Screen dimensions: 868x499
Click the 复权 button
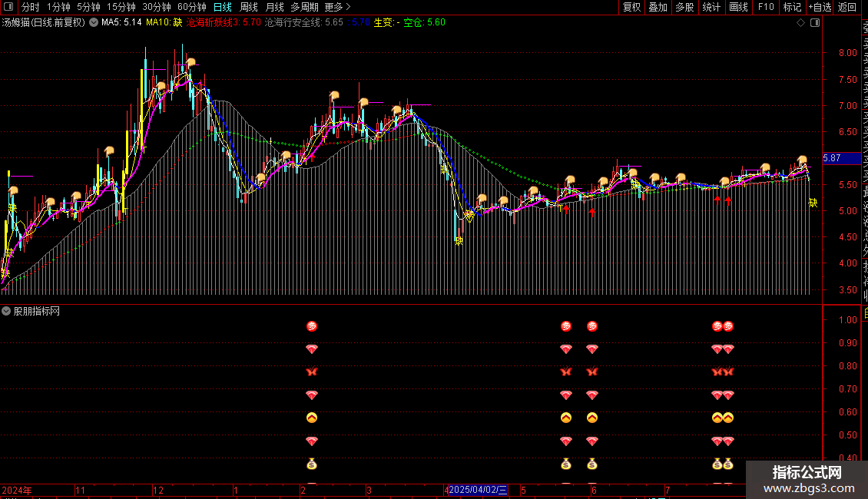[631, 7]
